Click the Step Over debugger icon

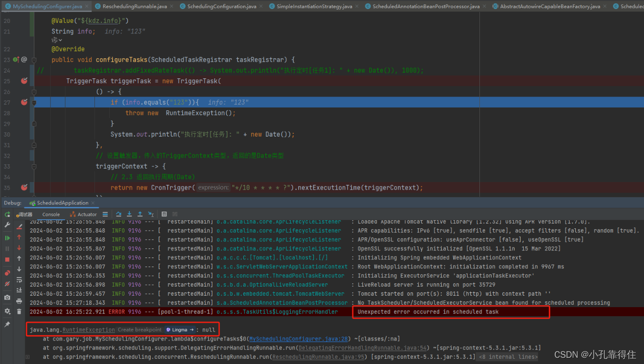[x=118, y=214]
